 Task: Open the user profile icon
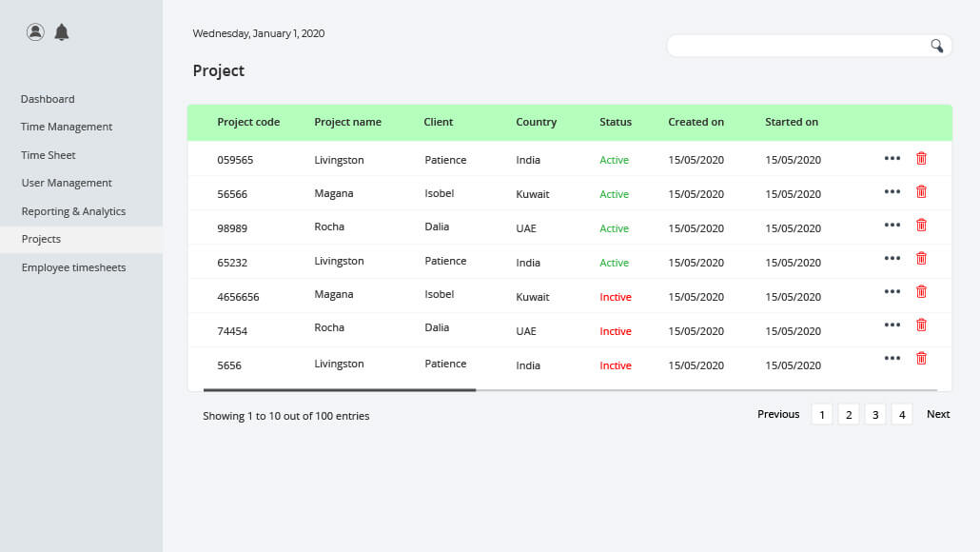tap(35, 31)
